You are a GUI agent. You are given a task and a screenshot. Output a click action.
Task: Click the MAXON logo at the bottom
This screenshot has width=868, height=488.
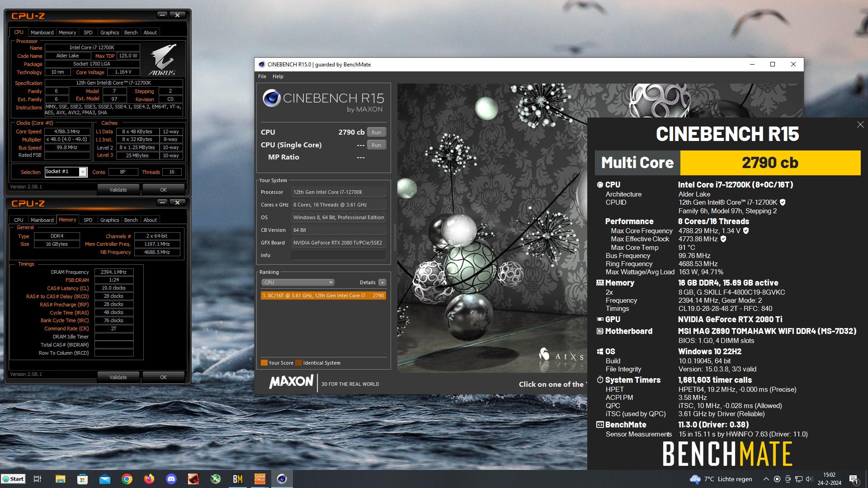tap(291, 382)
